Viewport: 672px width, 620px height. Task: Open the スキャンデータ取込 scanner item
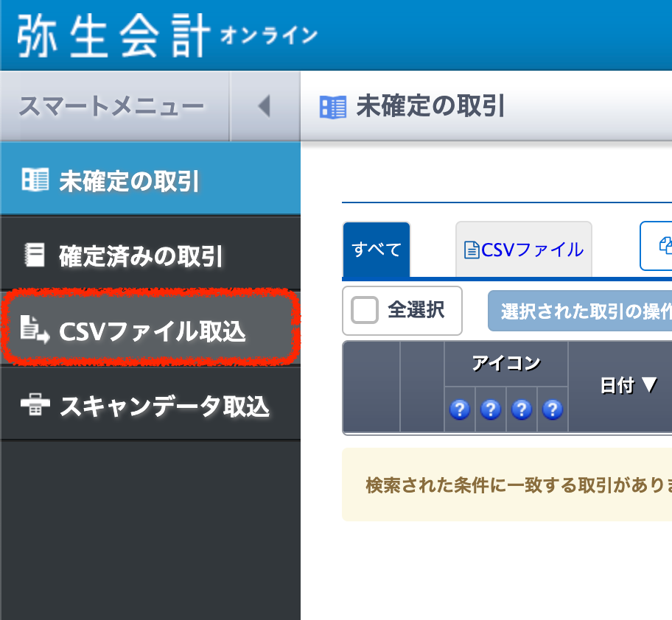(x=164, y=406)
